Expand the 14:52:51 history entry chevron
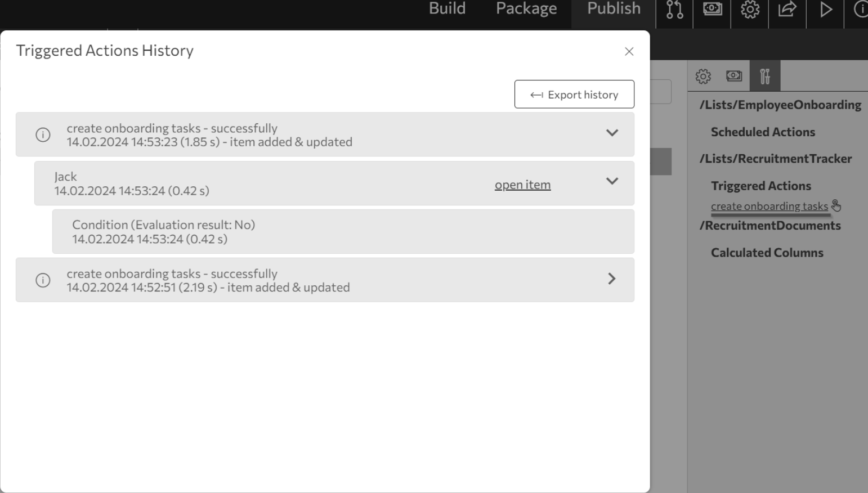The image size is (868, 493). (612, 279)
